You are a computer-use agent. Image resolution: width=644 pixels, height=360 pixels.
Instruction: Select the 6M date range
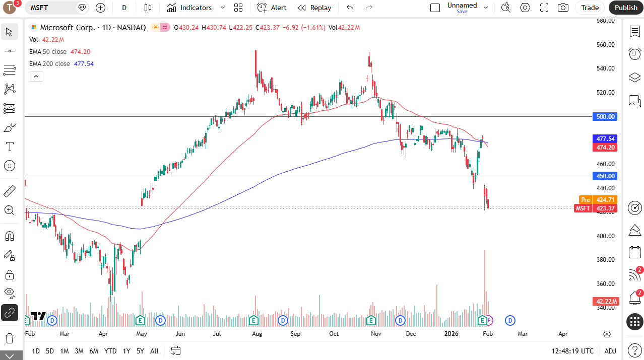click(x=94, y=351)
